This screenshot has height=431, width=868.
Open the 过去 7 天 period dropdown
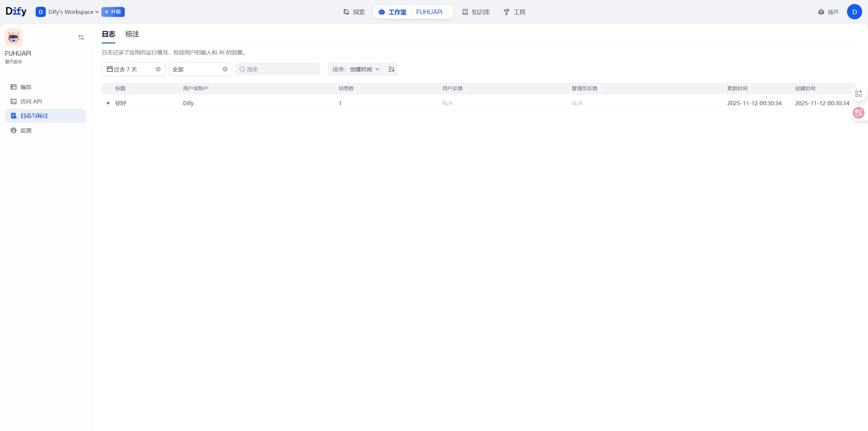[133, 69]
